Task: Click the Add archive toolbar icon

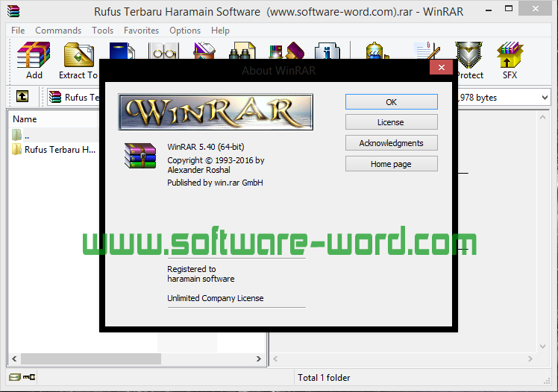Action: (34, 55)
